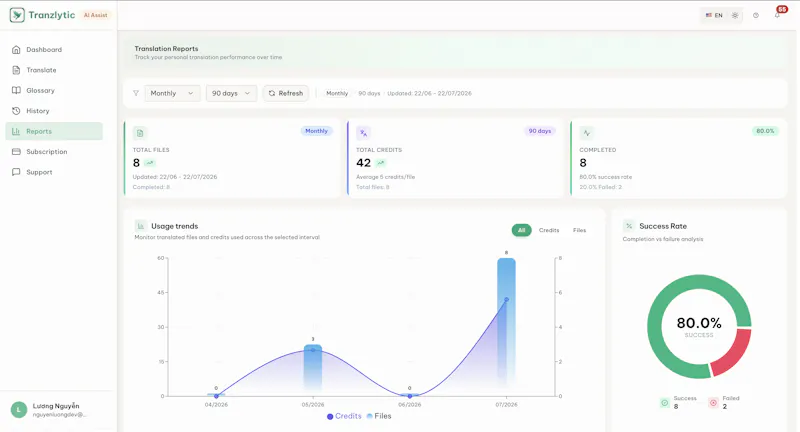
Task: Click the Total Credits translate icon
Action: pos(363,133)
